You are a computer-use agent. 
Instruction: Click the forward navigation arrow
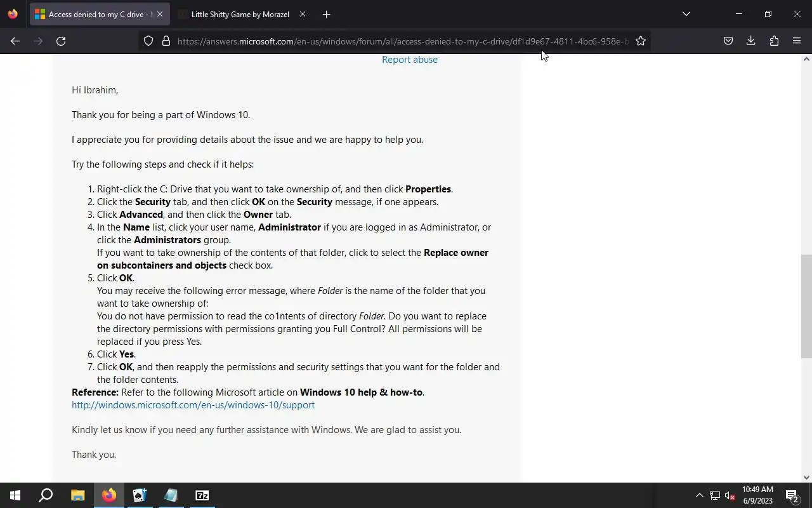38,41
